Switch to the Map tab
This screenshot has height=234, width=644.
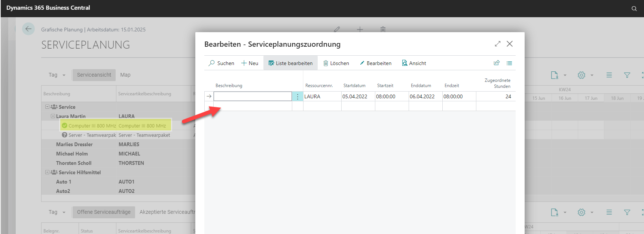click(x=125, y=75)
